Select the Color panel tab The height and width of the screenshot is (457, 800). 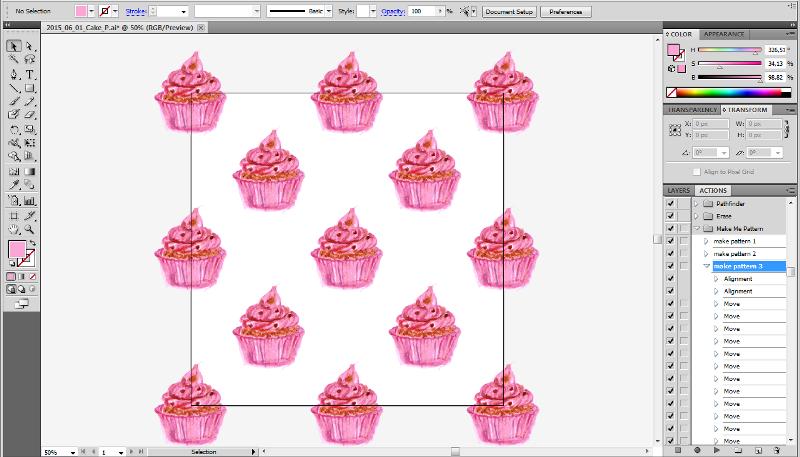pyautogui.click(x=681, y=34)
